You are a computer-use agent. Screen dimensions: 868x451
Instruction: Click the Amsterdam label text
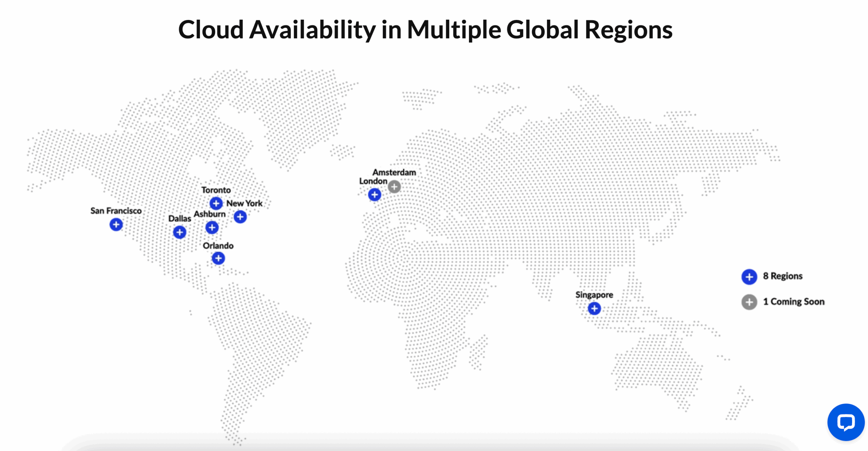click(394, 172)
